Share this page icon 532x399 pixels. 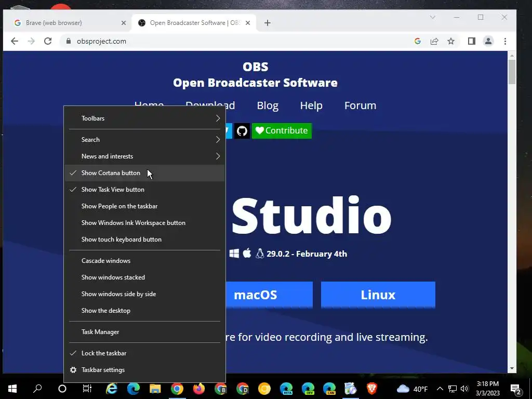(x=434, y=41)
